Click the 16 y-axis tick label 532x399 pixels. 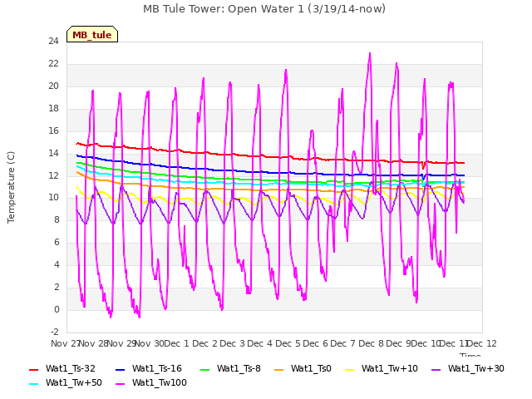click(53, 131)
